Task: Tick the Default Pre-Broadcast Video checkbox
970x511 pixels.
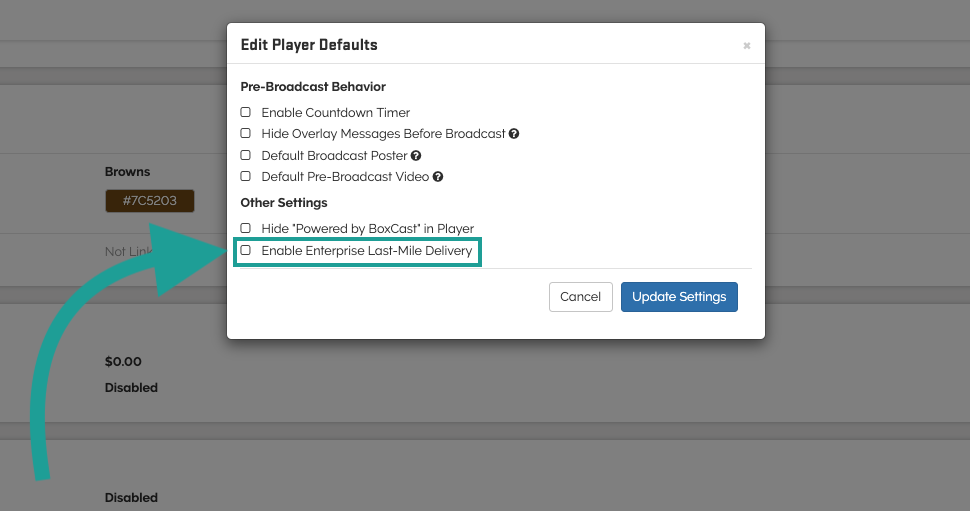Action: tap(246, 177)
